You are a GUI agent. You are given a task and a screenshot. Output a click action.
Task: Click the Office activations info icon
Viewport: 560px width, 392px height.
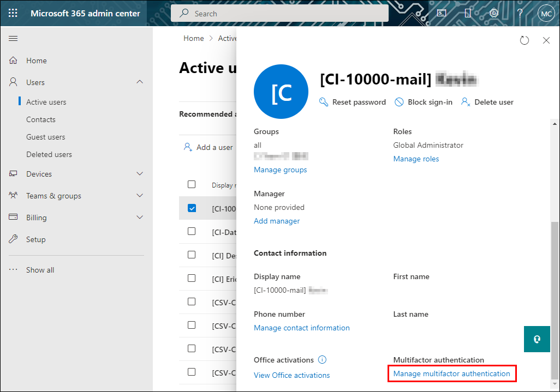pos(322,359)
